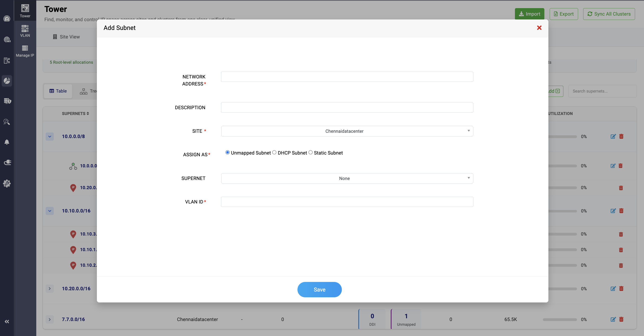Delete the 10.0.0.0/8 supernet row
The image size is (644, 336).
[621, 136]
